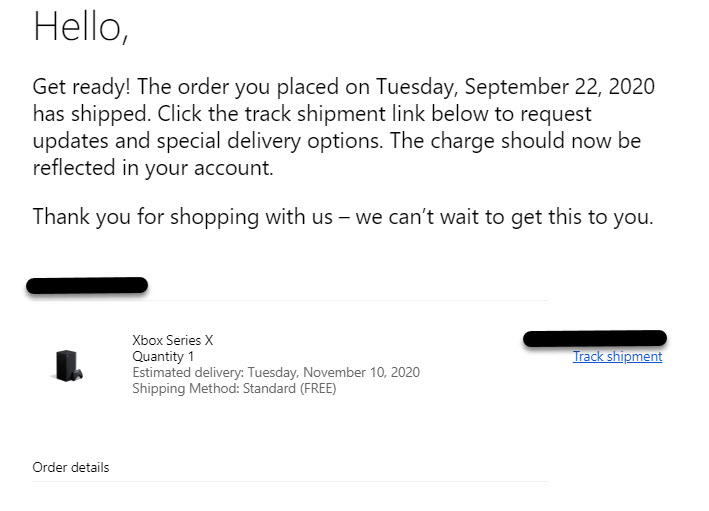
Task: Click the blacked-out bar above Track shipment
Action: 594,338
